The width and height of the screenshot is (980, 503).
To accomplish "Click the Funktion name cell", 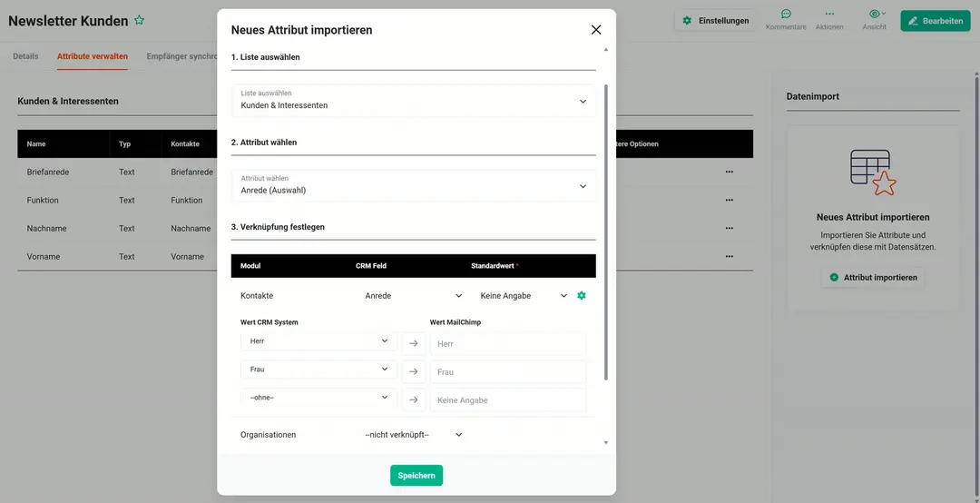I will [x=43, y=200].
